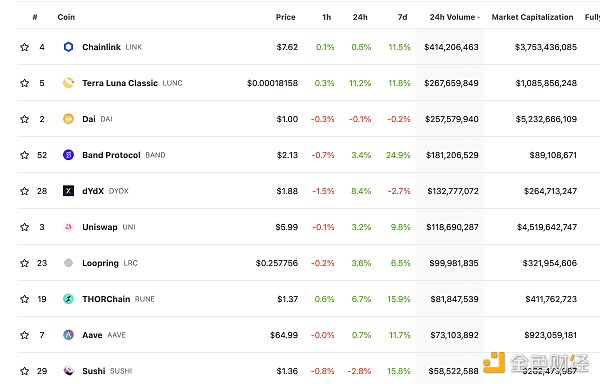This screenshot has width=600, height=384.
Task: Click the RUNE ticker symbol
Action: pos(145,299)
